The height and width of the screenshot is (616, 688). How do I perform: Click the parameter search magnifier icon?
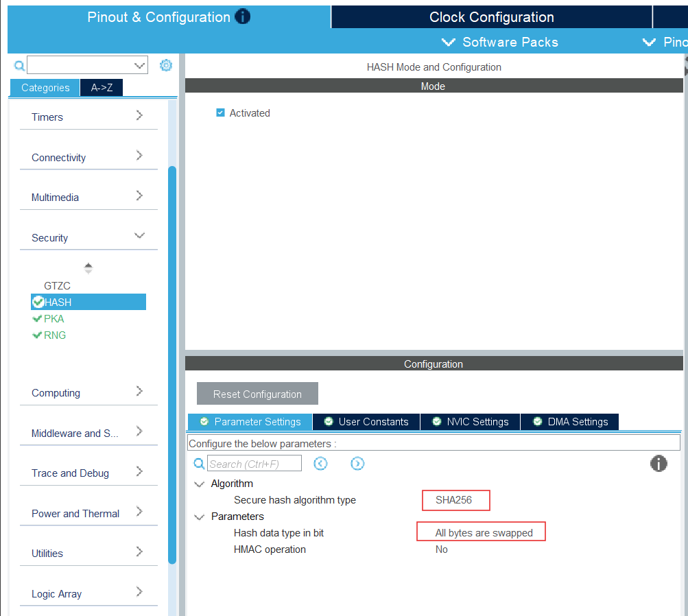(x=199, y=463)
